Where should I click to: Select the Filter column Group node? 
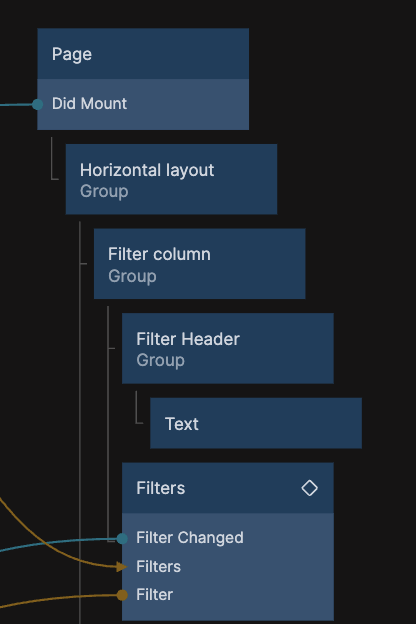tap(199, 264)
